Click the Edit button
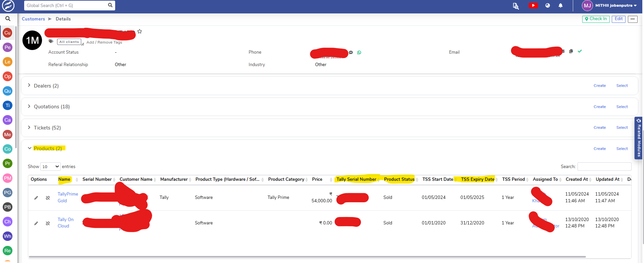 coord(618,19)
